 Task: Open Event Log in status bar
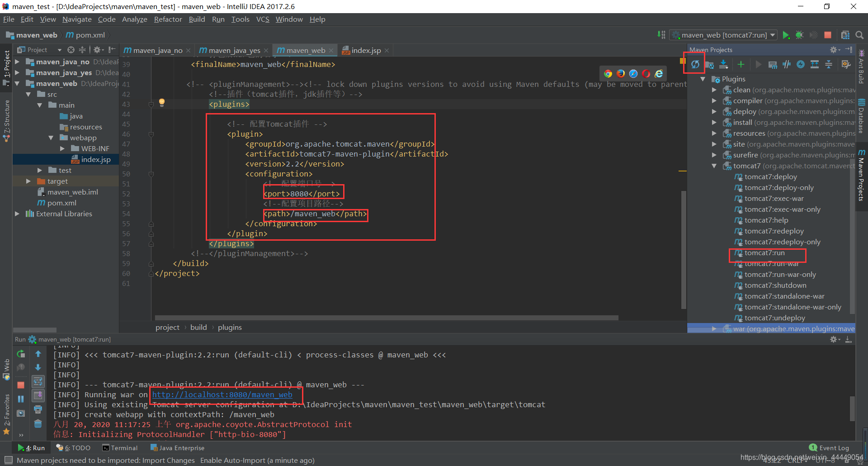tap(829, 448)
